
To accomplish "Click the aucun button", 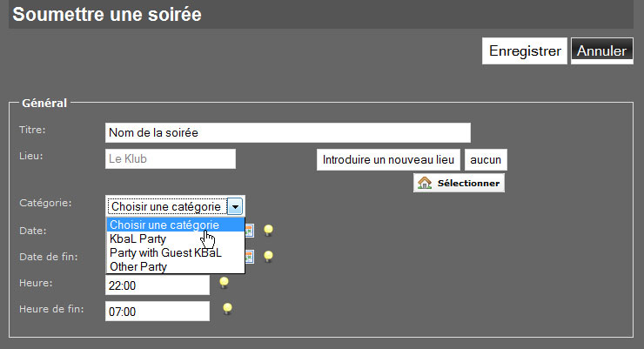I will click(486, 160).
